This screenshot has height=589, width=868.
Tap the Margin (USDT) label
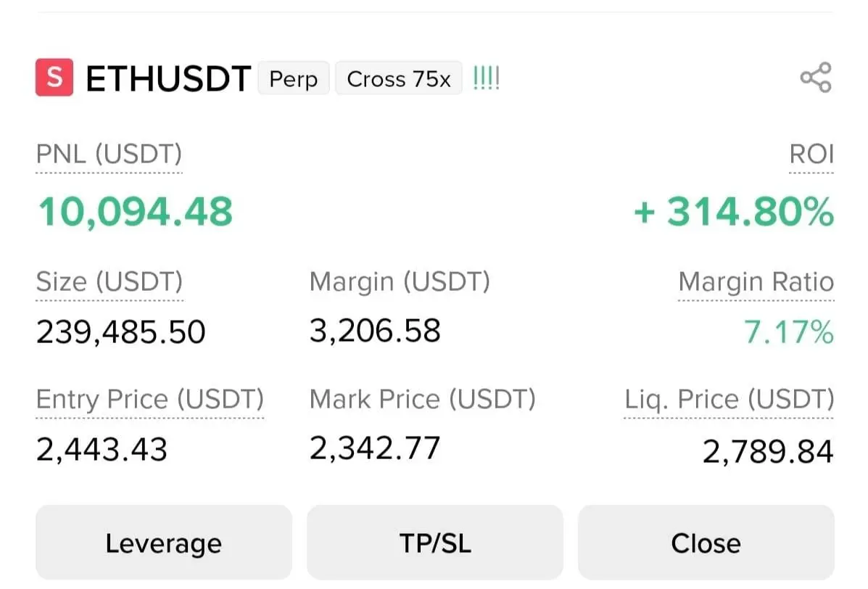pos(400,281)
